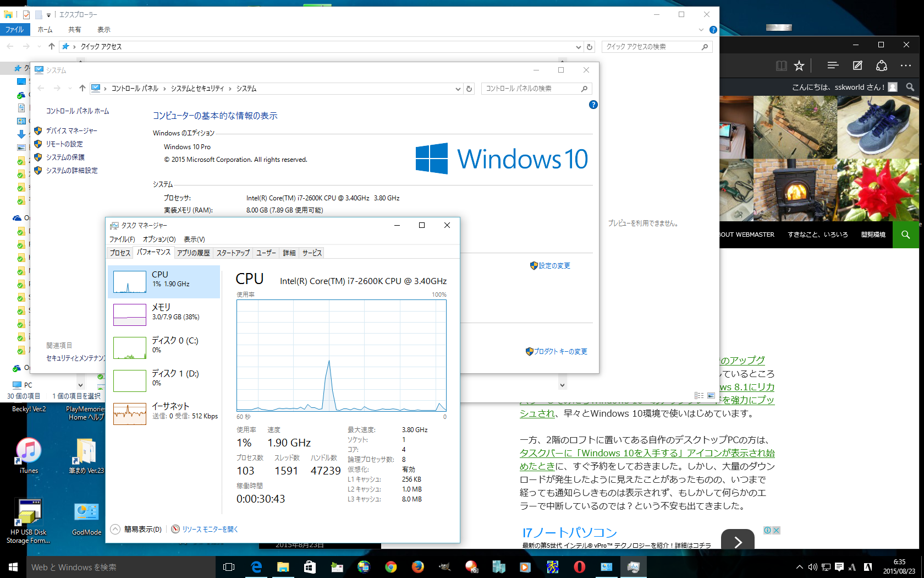The image size is (924, 578).
Task: Click the Web と Windows を検索 box
Action: 120,567
